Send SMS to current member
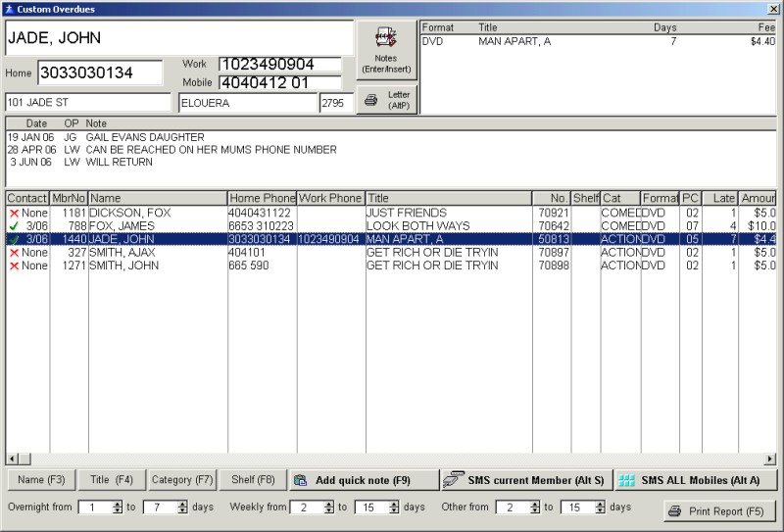The image size is (784, 532). pos(526,480)
